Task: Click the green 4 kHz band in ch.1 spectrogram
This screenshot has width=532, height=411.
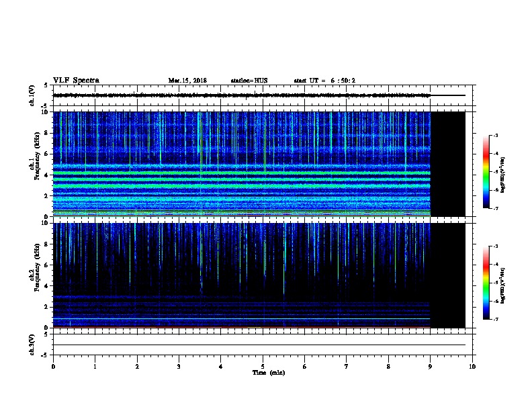Action: click(242, 173)
